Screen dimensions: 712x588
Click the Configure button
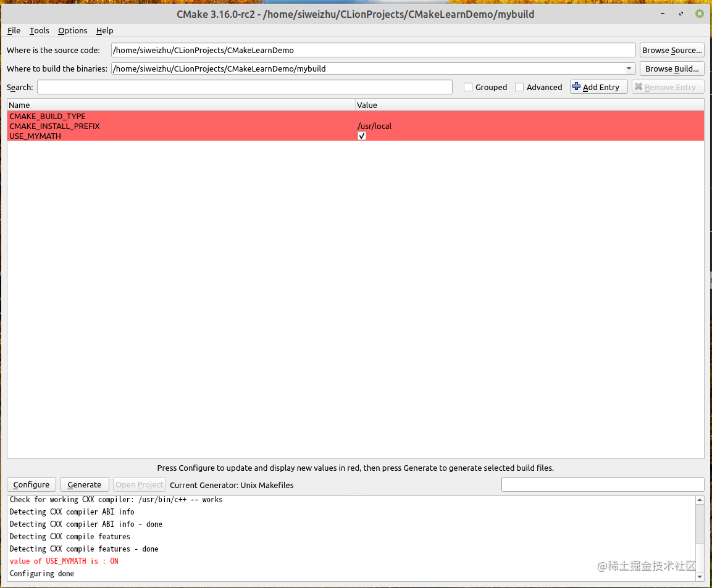point(31,484)
